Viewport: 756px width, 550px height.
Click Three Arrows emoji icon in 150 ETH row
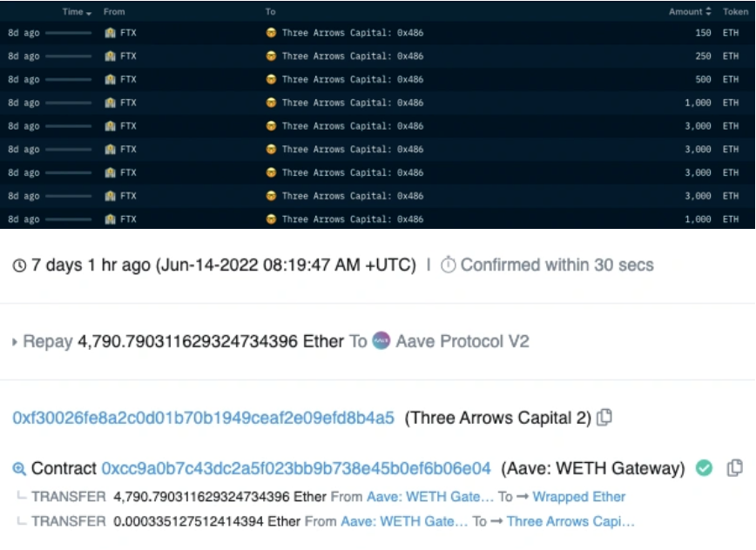point(271,33)
